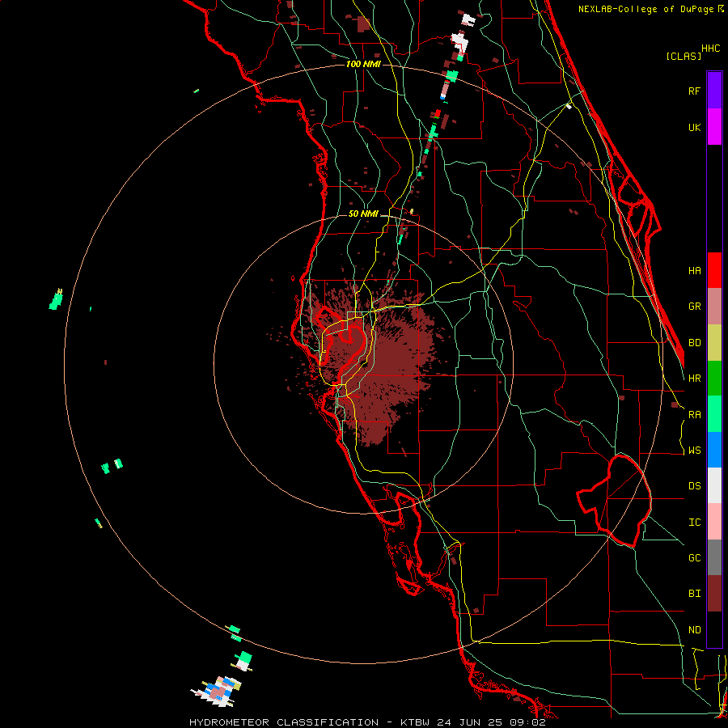Click the "DS" legend label
The width and height of the screenshot is (728, 728).
pos(694,486)
